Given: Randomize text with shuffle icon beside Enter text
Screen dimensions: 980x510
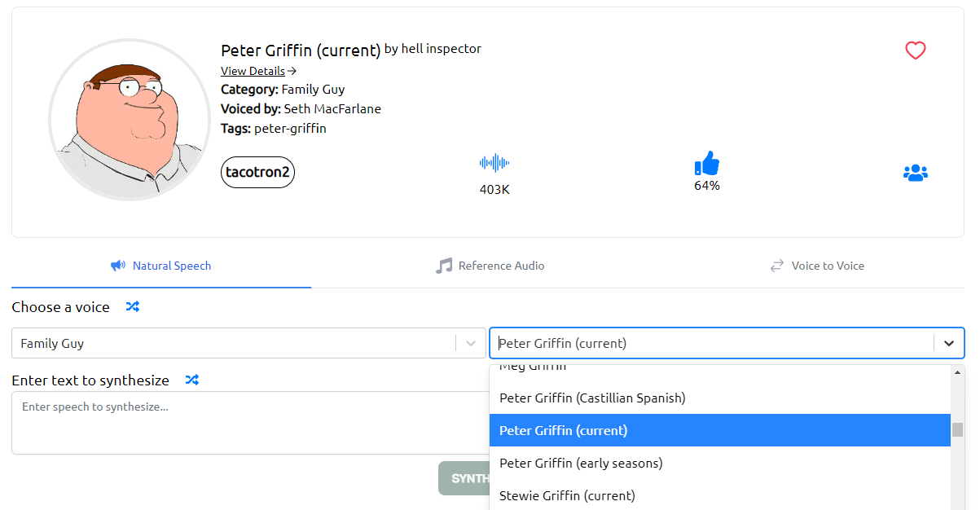Looking at the screenshot, I should (x=192, y=380).
